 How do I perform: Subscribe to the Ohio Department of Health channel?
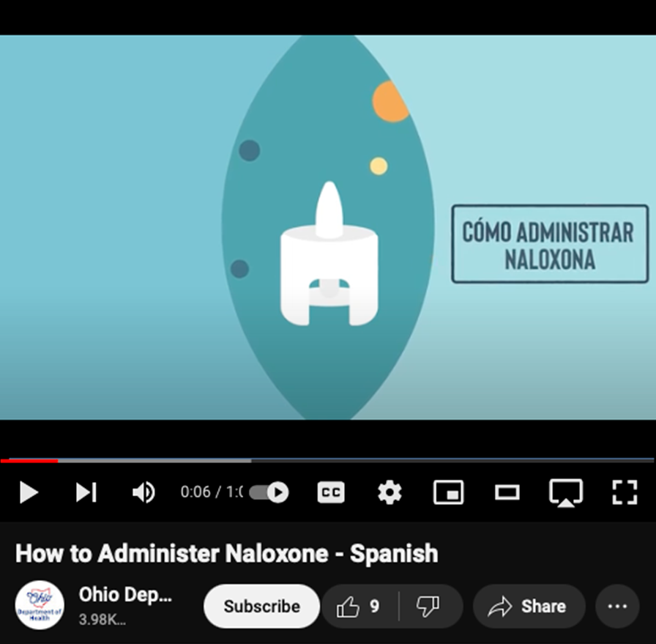[261, 606]
